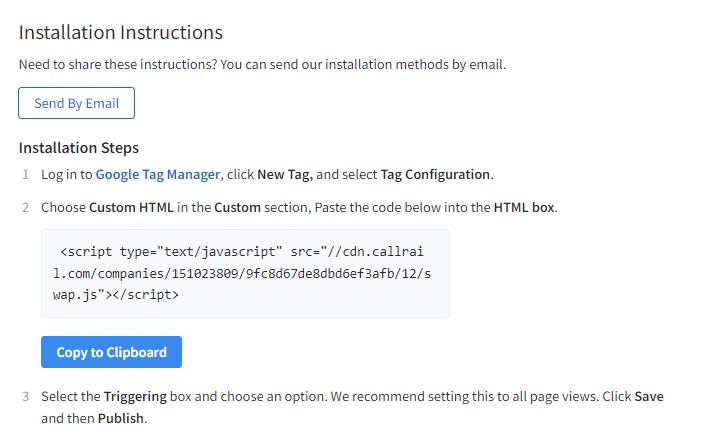Click the bold 'Custom HTML' text

[131, 207]
